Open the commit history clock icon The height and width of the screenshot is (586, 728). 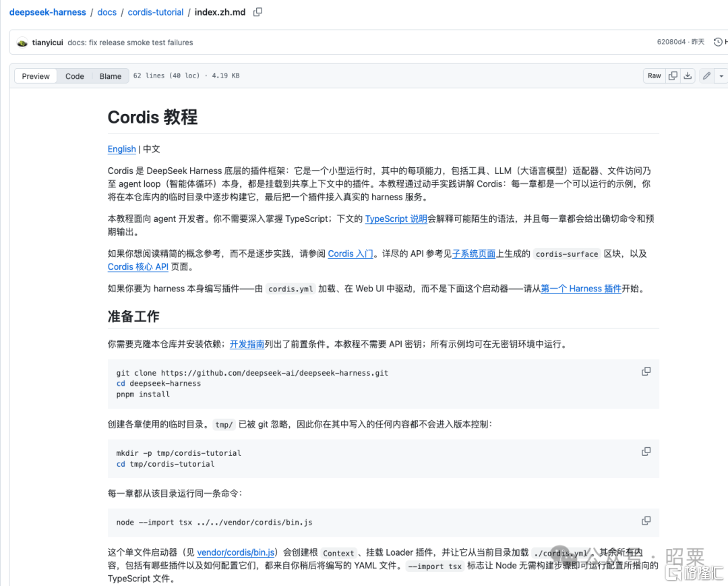718,42
